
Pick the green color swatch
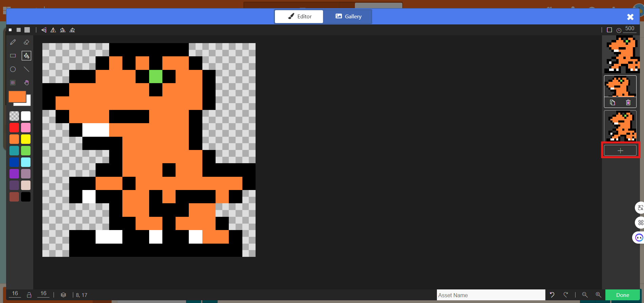pyautogui.click(x=26, y=151)
